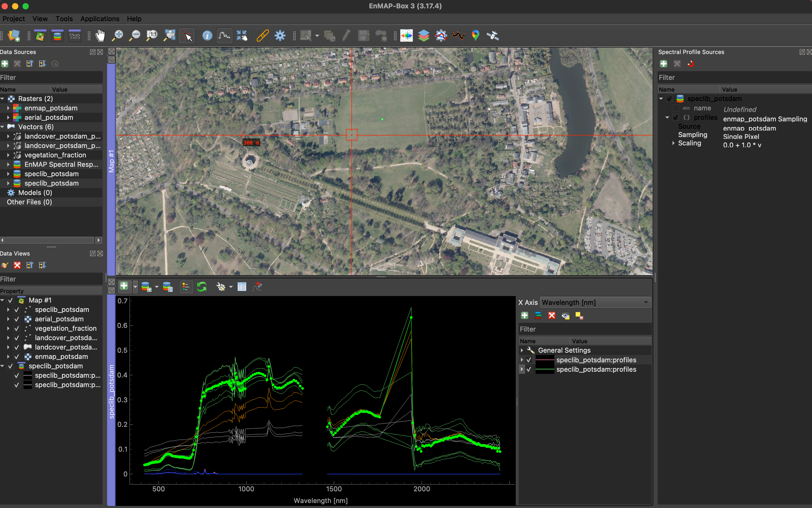812x508 pixels.
Task: Open the Help menu
Action: (x=134, y=19)
